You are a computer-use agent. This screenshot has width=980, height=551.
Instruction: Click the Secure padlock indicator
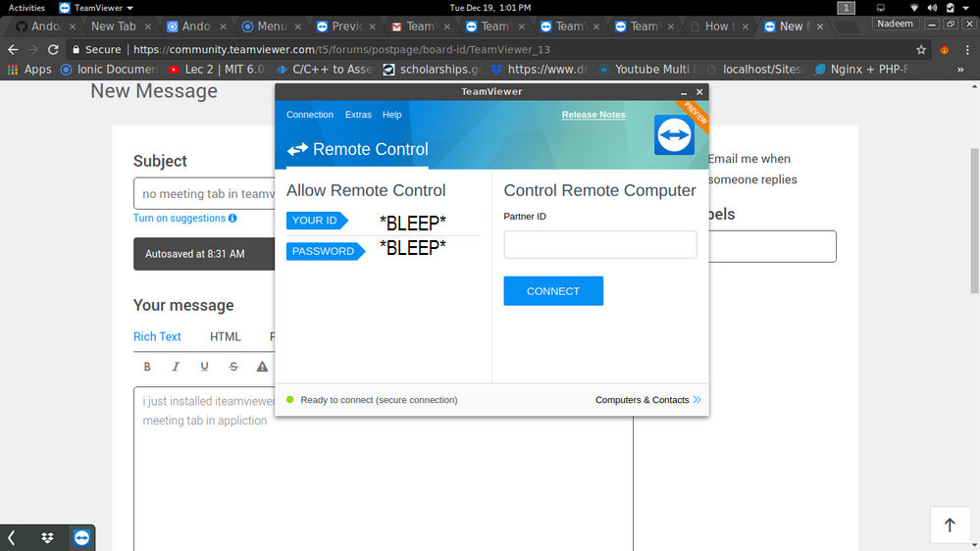point(96,49)
